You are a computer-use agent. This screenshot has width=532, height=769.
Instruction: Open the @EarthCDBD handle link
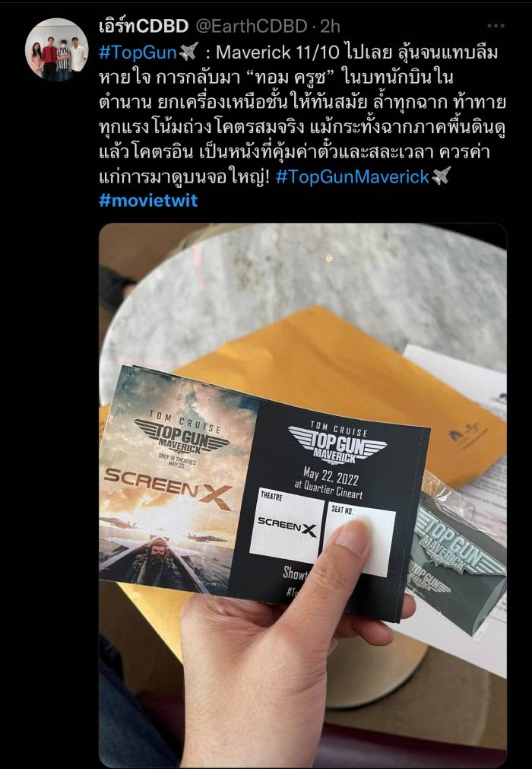click(252, 26)
